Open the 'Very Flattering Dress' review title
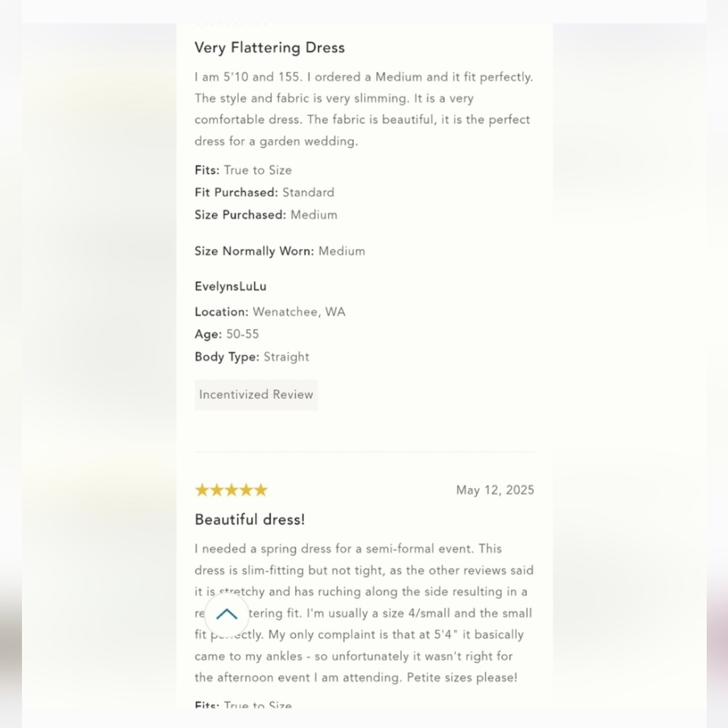This screenshot has height=728, width=728. point(269,48)
